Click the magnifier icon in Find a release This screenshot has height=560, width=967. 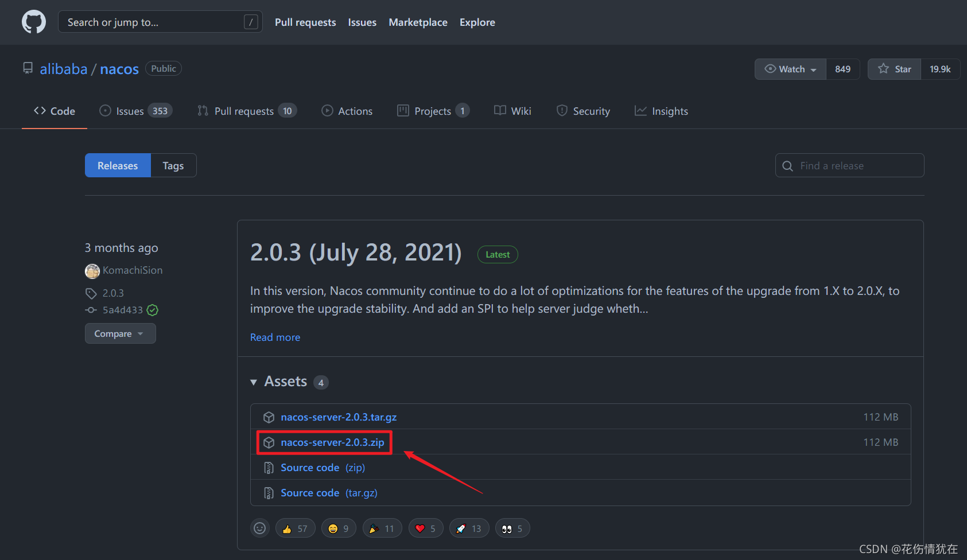(x=788, y=166)
